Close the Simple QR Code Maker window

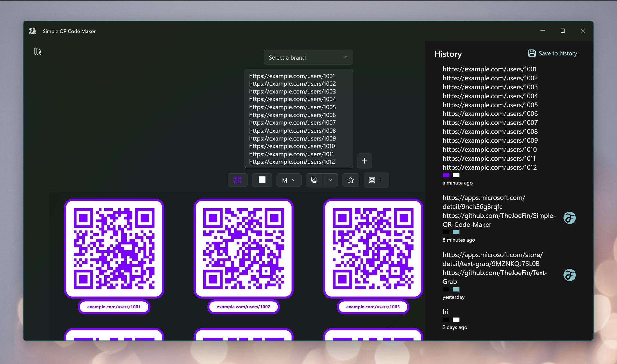point(583,31)
